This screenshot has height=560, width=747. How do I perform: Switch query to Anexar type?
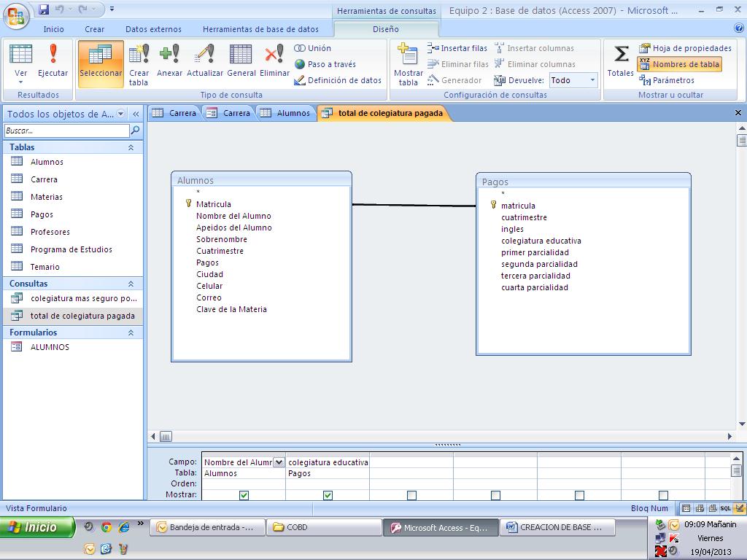[169, 63]
